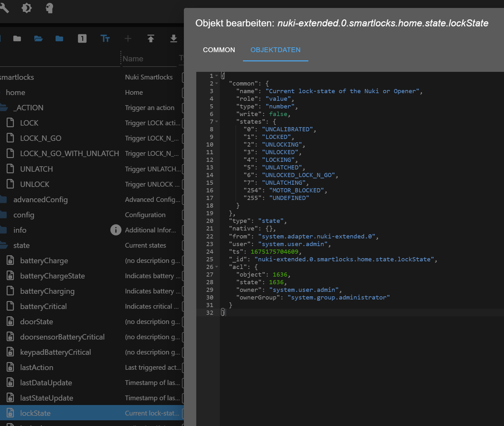Screen dimensions: 504x426
Task: Click the "system.adapter.nuki-extended.0" string
Action: 317,236
